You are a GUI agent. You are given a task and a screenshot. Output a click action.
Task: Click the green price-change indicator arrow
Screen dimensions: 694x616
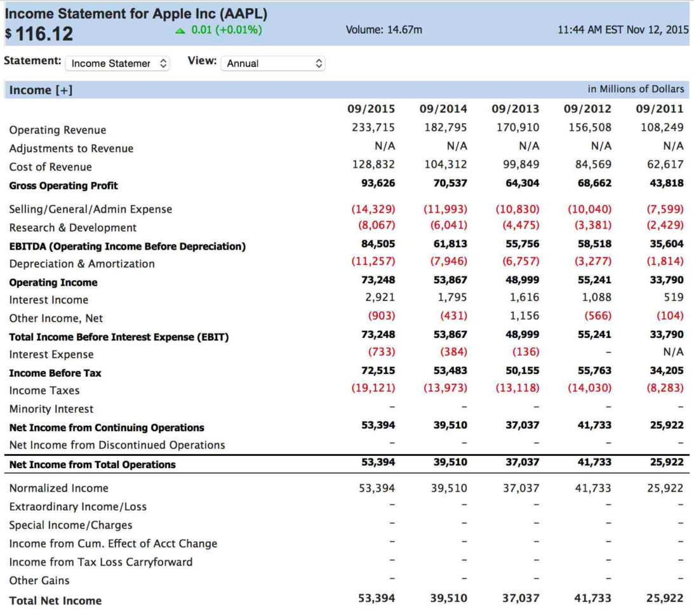(x=180, y=29)
